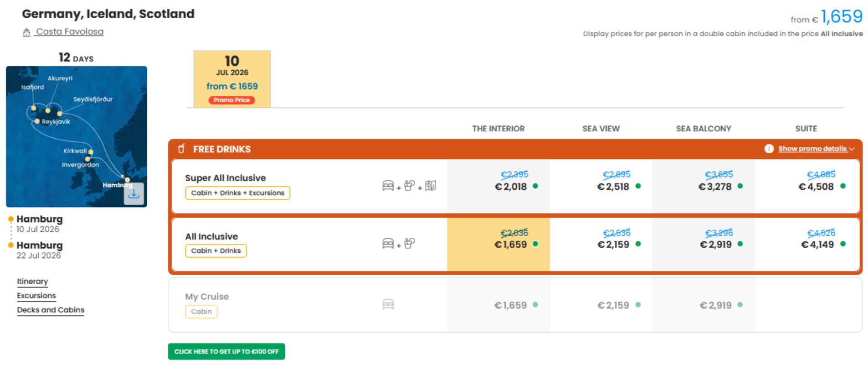Click green availability dot beside €4,149

click(843, 244)
